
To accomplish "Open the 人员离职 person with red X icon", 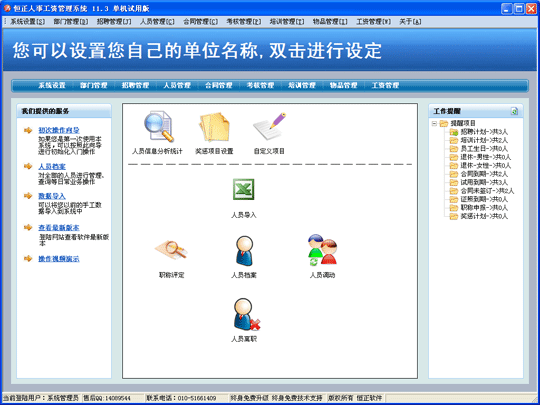I will [246, 314].
